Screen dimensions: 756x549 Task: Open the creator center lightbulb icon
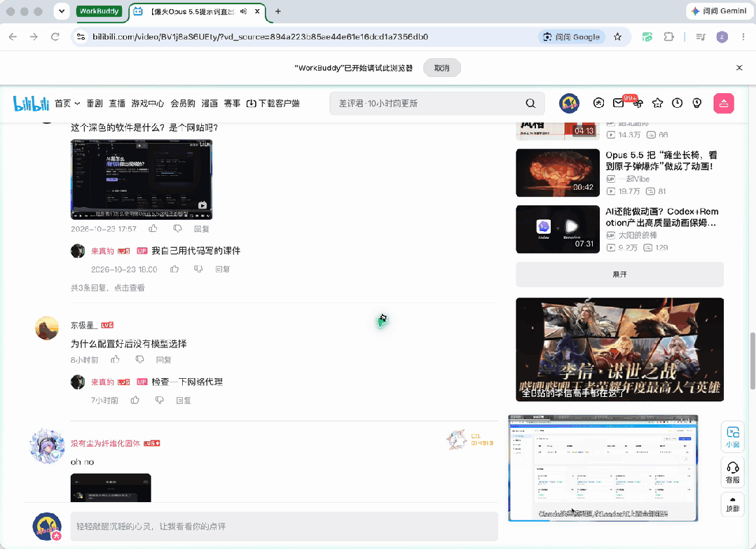[x=696, y=103]
